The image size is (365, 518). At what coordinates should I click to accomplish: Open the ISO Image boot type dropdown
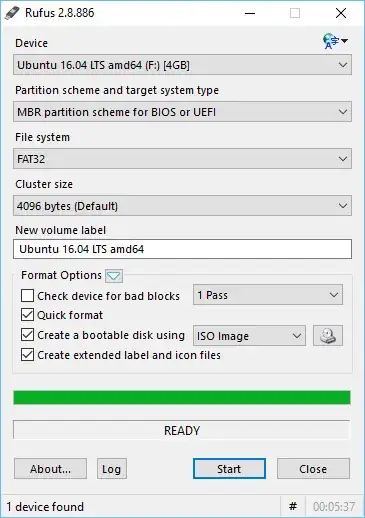[249, 336]
